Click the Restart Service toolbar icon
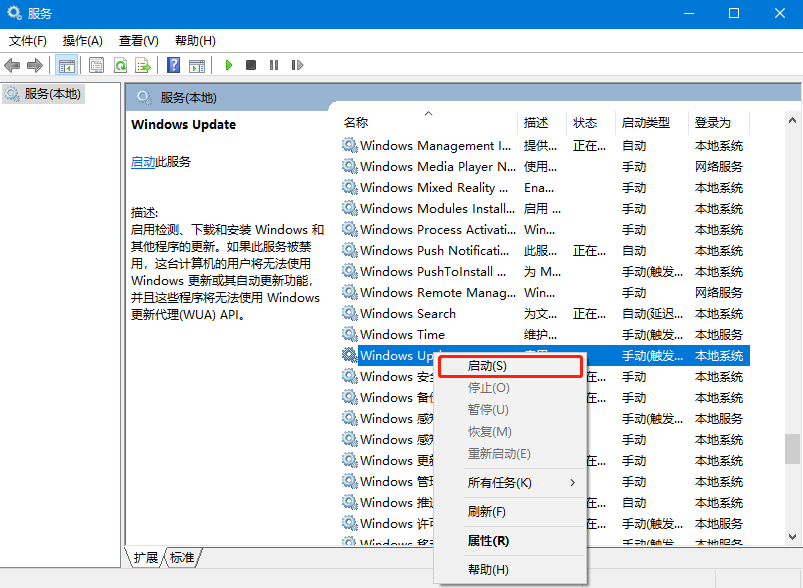The image size is (803, 588). point(297,65)
